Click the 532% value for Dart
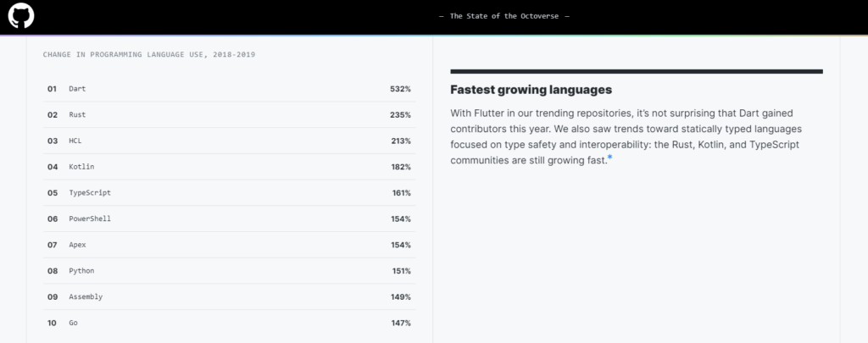The height and width of the screenshot is (343, 868). (400, 89)
